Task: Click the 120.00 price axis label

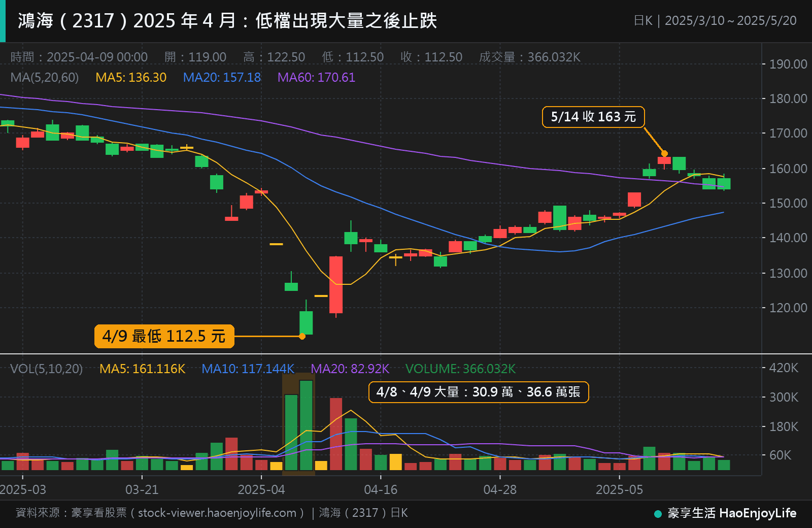Action: pyautogui.click(x=788, y=308)
